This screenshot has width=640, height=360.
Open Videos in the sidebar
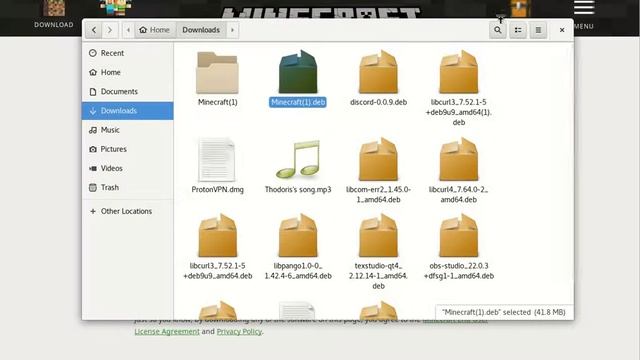[x=127, y=168]
